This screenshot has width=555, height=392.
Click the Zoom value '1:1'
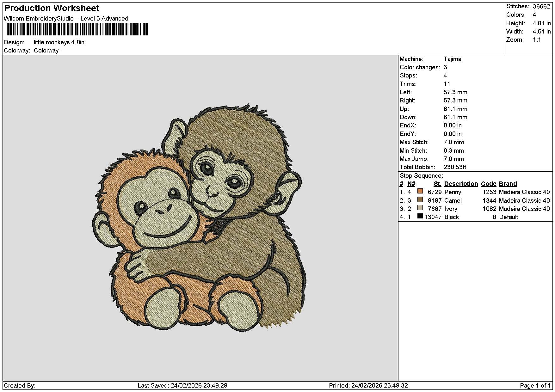point(537,40)
